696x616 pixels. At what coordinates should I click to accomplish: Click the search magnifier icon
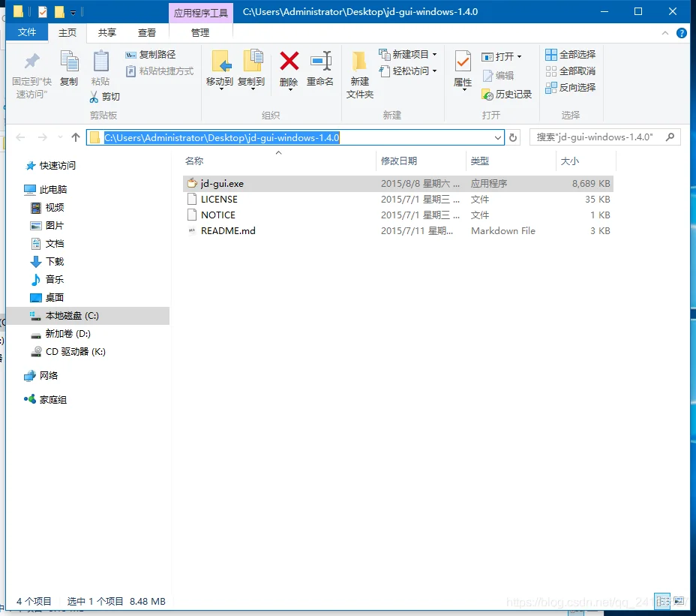tap(670, 137)
